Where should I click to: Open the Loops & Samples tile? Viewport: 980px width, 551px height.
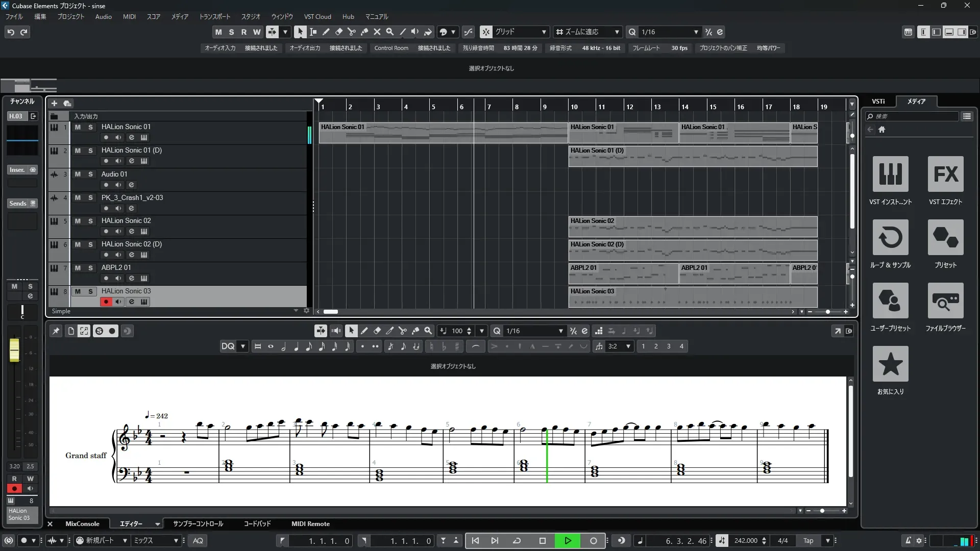(890, 238)
